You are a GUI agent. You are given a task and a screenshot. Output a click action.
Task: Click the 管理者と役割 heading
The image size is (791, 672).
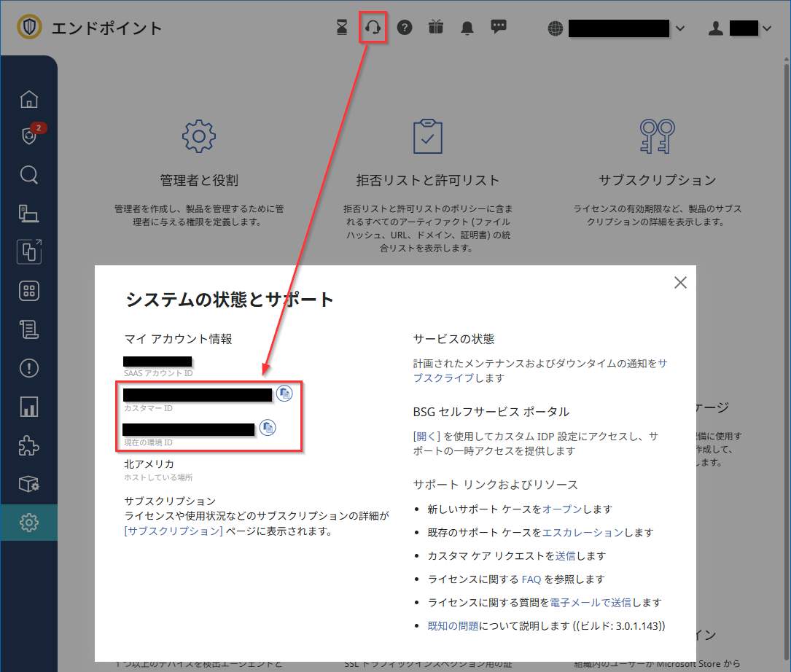click(x=199, y=180)
